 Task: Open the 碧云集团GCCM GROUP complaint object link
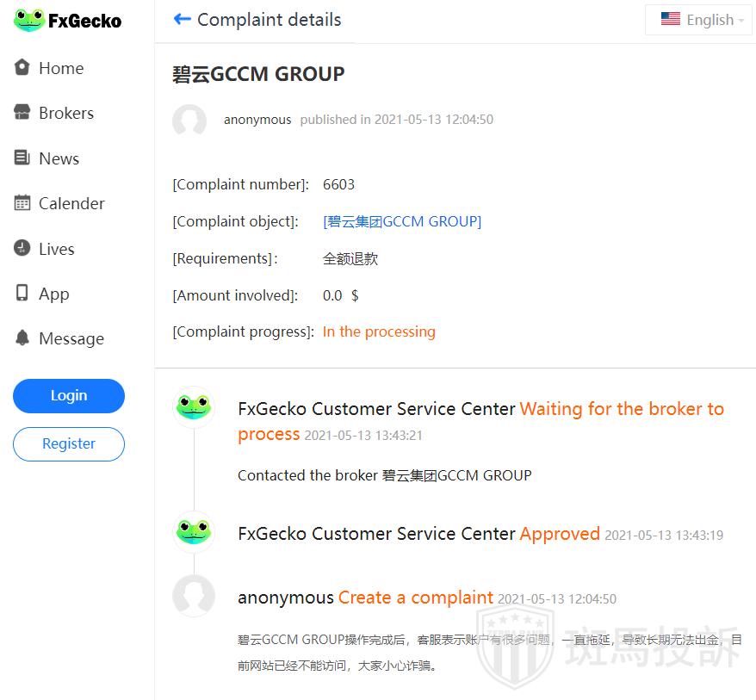click(x=402, y=221)
